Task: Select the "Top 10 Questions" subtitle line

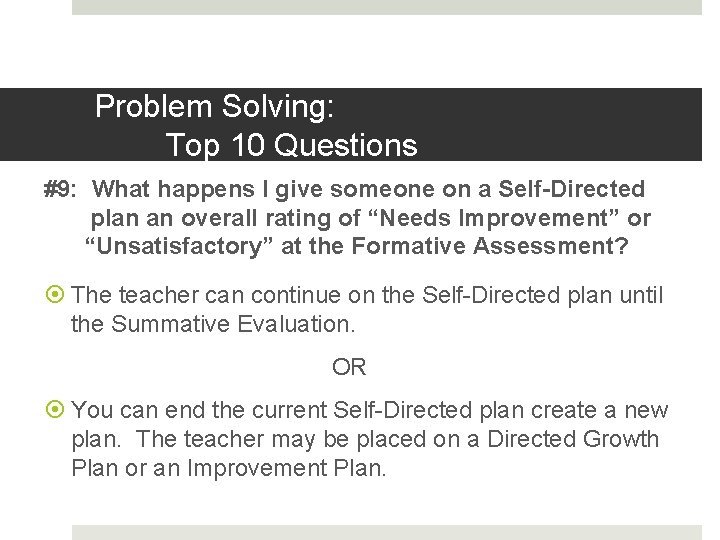Action: click(291, 145)
